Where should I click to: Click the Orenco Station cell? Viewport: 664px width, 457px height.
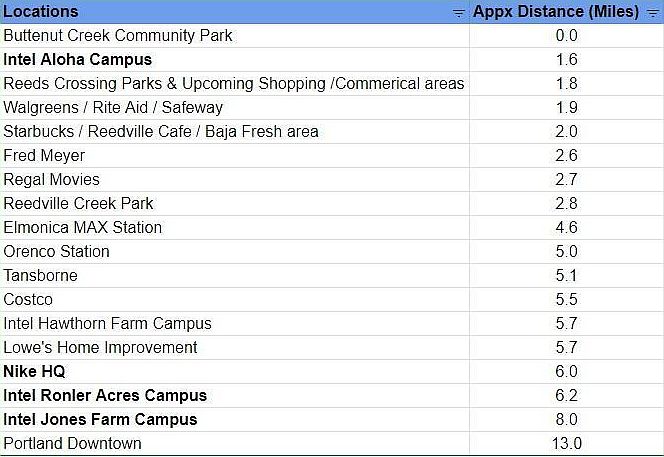point(57,251)
